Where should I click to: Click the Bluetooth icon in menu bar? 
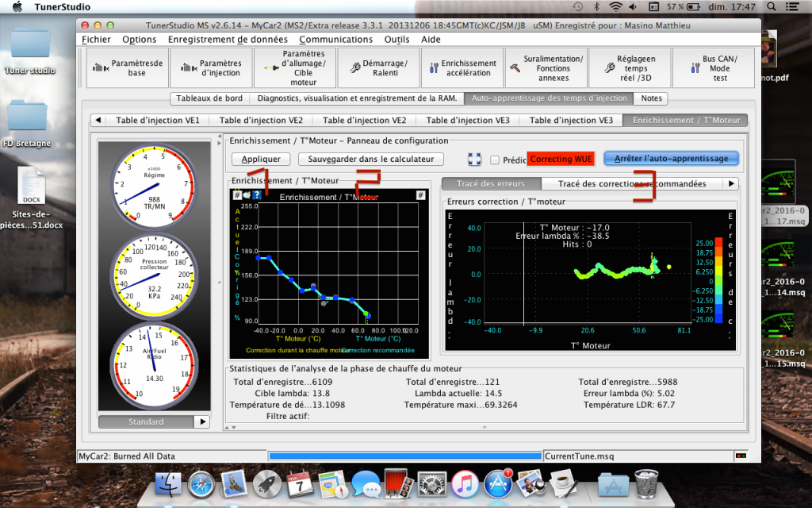coord(596,6)
